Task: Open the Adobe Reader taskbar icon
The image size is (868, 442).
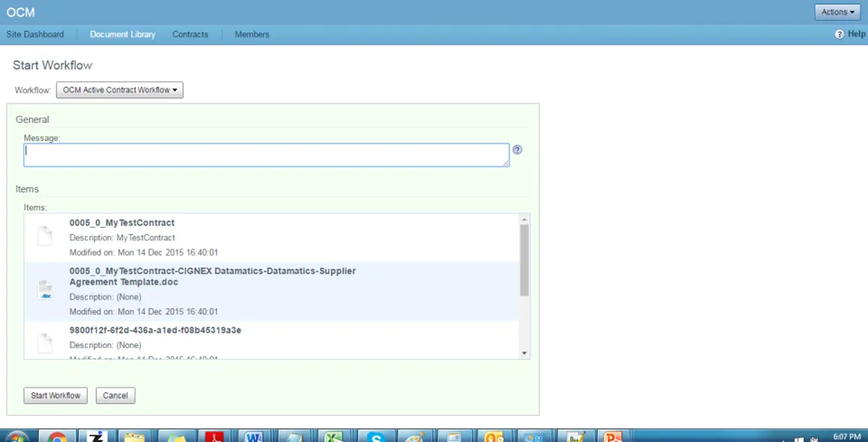Action: (216, 436)
